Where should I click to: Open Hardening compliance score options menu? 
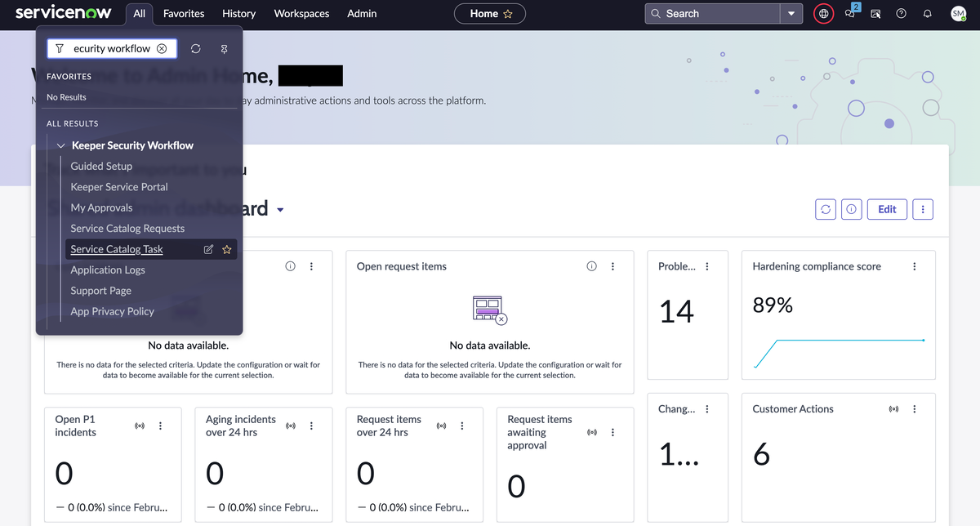click(914, 266)
